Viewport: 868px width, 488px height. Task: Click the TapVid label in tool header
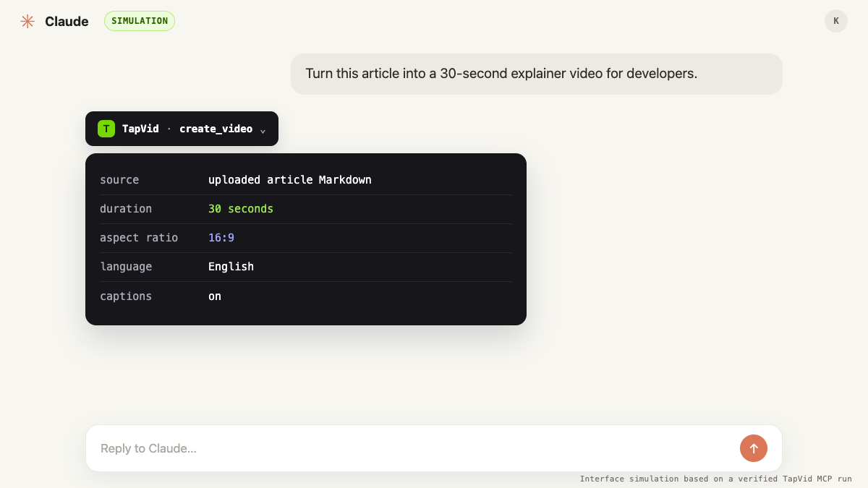coord(140,129)
